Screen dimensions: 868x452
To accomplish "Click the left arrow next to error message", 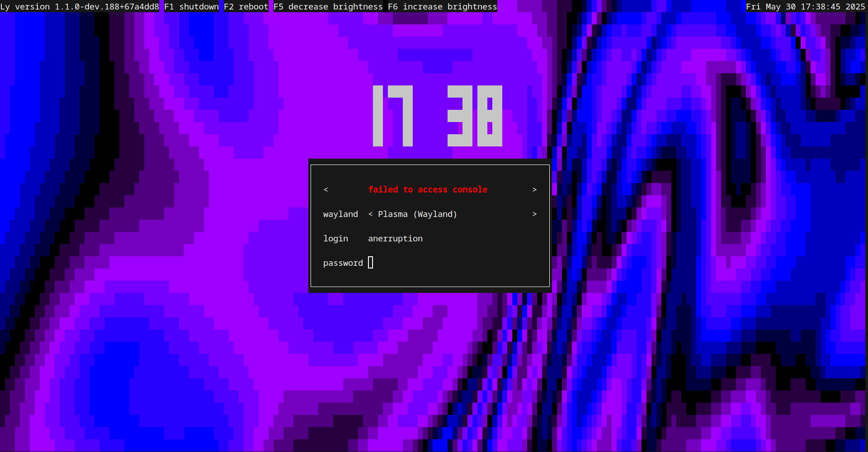I will [326, 189].
